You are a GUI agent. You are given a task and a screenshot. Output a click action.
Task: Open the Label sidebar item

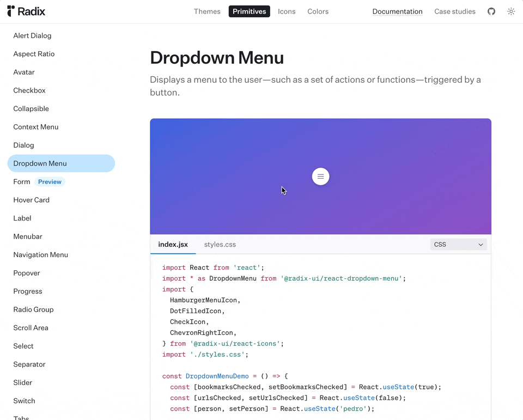22,218
